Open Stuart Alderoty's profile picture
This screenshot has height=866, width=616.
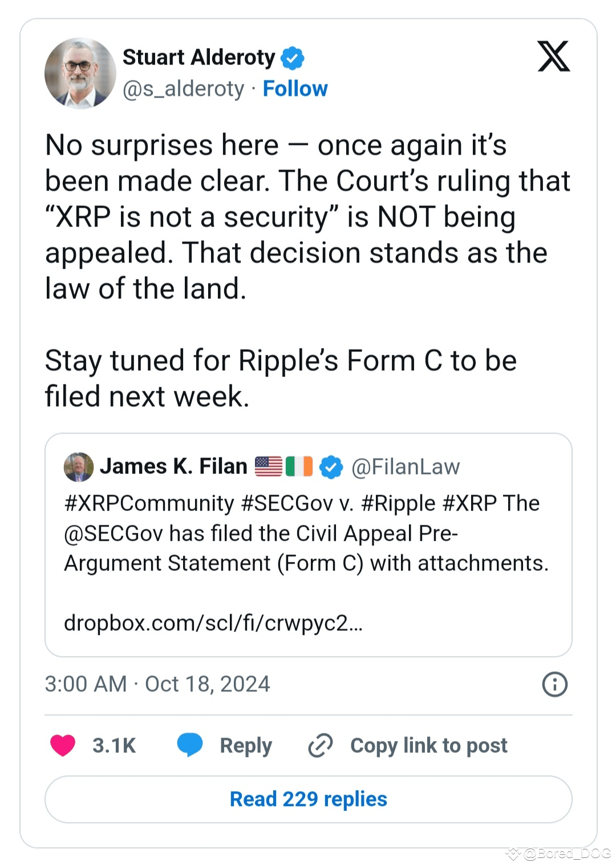pyautogui.click(x=80, y=73)
